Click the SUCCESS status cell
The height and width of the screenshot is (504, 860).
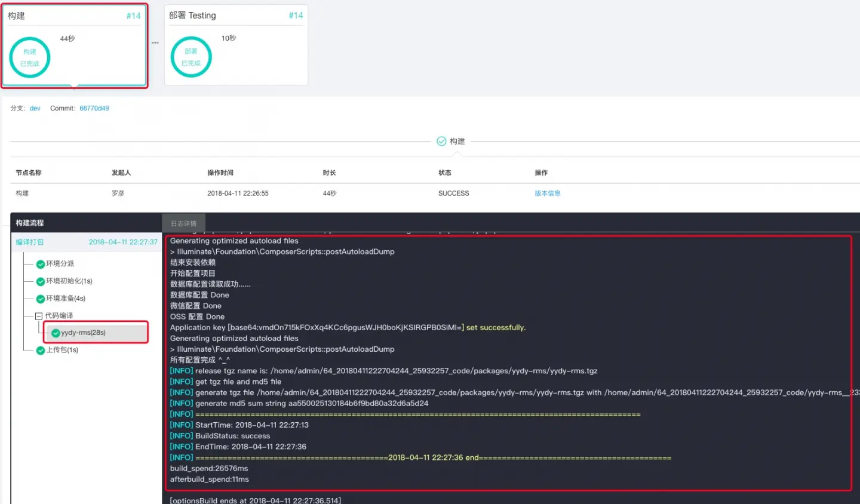click(454, 193)
